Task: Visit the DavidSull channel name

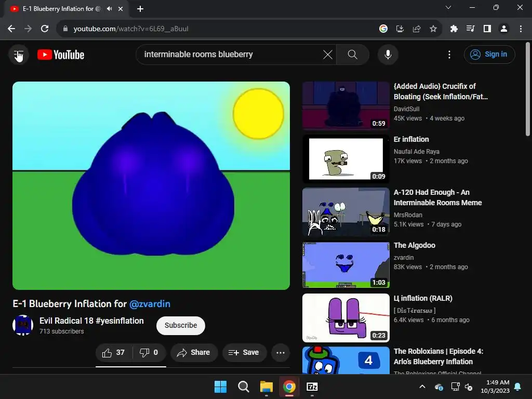Action: tap(406, 109)
